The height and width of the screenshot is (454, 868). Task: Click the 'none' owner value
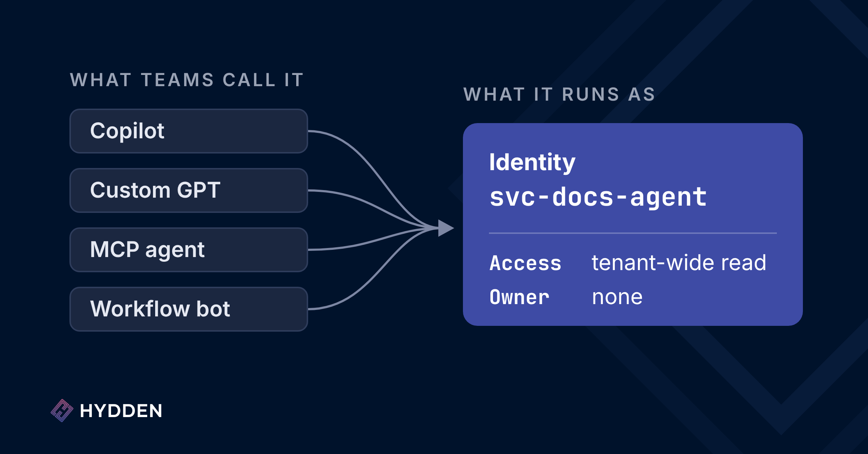pyautogui.click(x=617, y=297)
